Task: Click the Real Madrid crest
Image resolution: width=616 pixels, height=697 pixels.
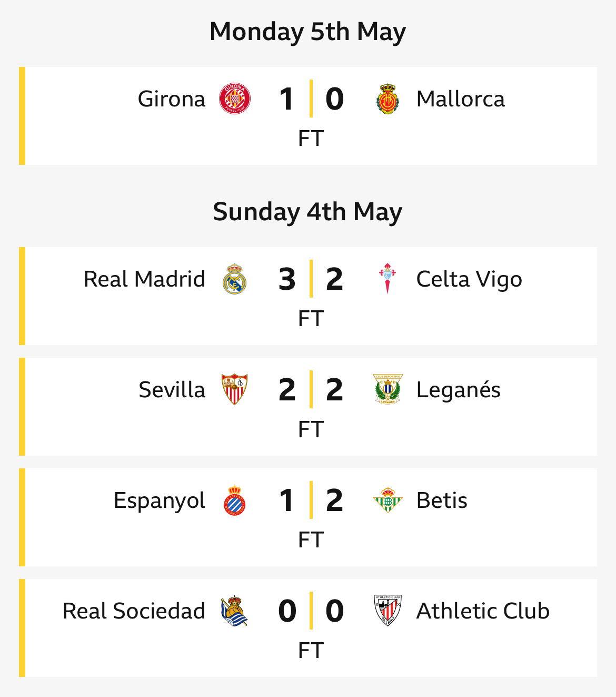Action: click(235, 279)
